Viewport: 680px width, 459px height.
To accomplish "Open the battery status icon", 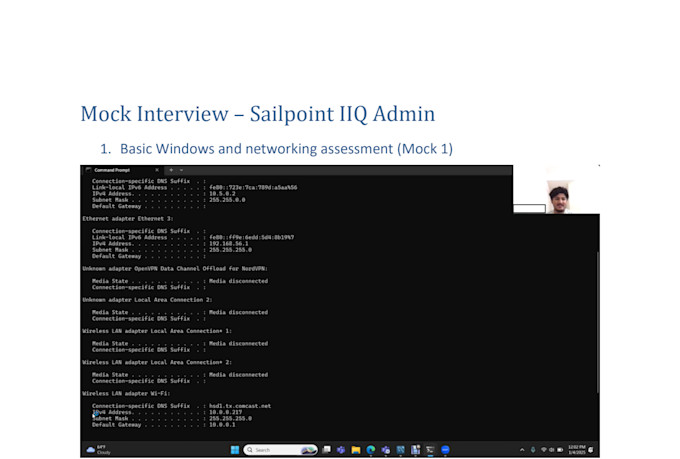I will coord(560,450).
